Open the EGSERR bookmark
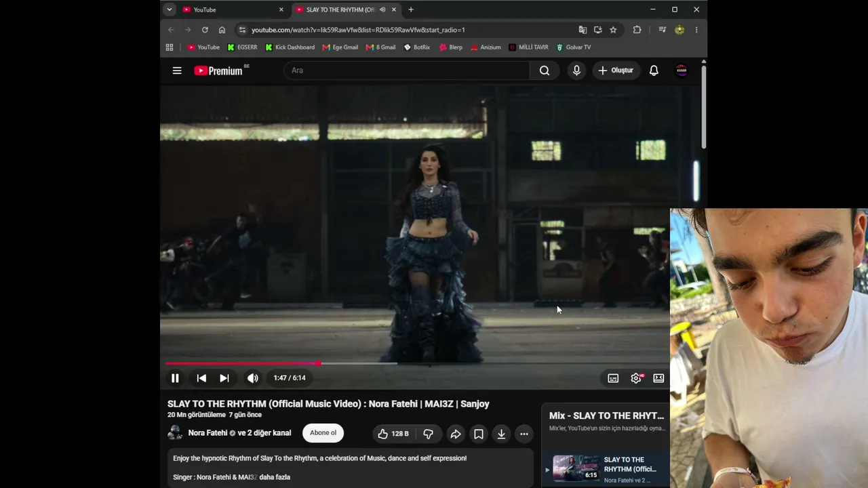This screenshot has height=488, width=868. tap(242, 47)
